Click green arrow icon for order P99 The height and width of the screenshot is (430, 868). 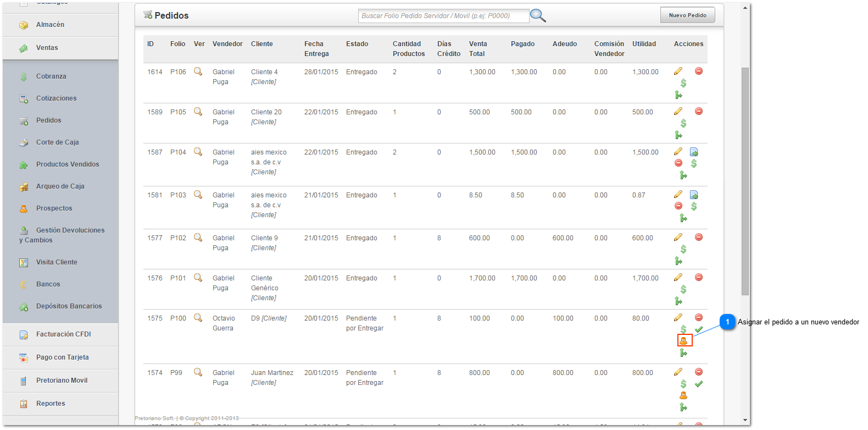tap(683, 407)
